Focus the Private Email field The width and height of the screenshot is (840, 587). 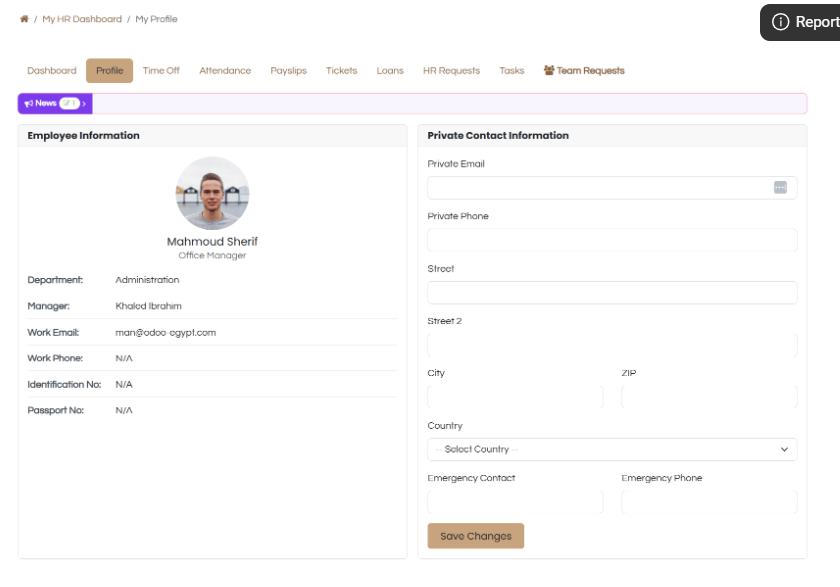click(612, 187)
